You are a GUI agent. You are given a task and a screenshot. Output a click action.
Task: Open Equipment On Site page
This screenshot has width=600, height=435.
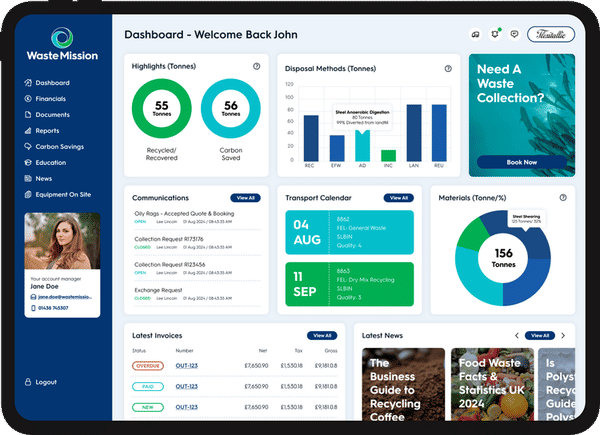pos(64,194)
